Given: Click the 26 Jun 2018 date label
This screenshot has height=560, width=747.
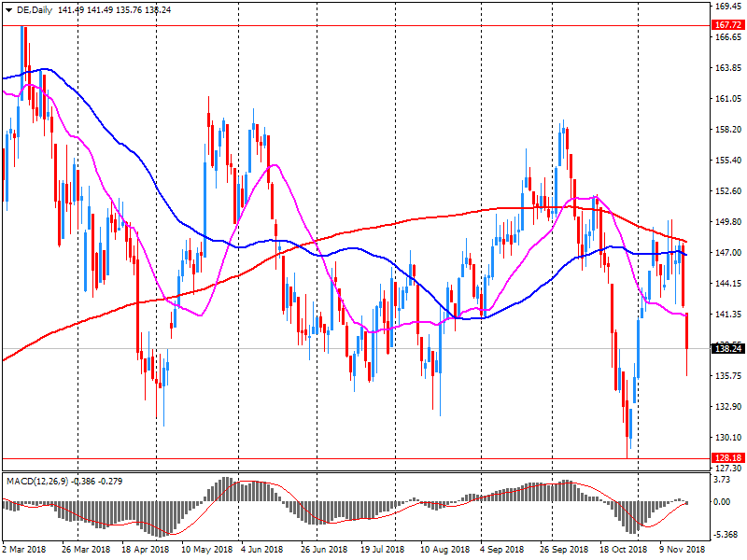Looking at the screenshot, I should 324,550.
